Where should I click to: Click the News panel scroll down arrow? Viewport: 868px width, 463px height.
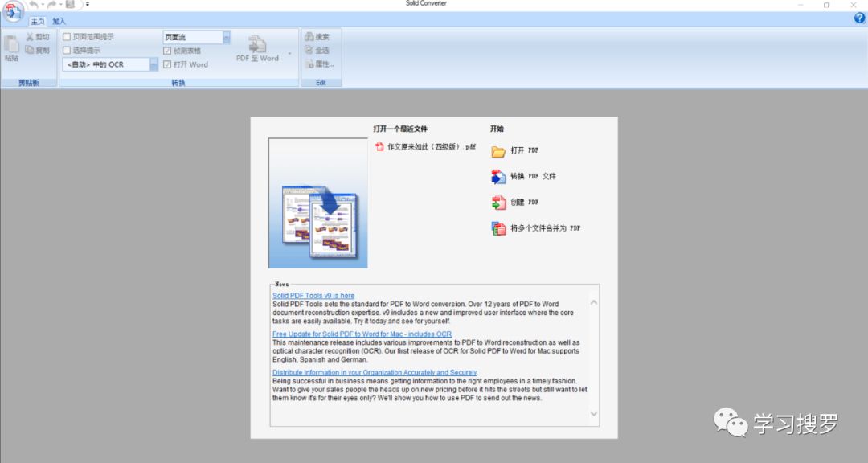[x=594, y=414]
